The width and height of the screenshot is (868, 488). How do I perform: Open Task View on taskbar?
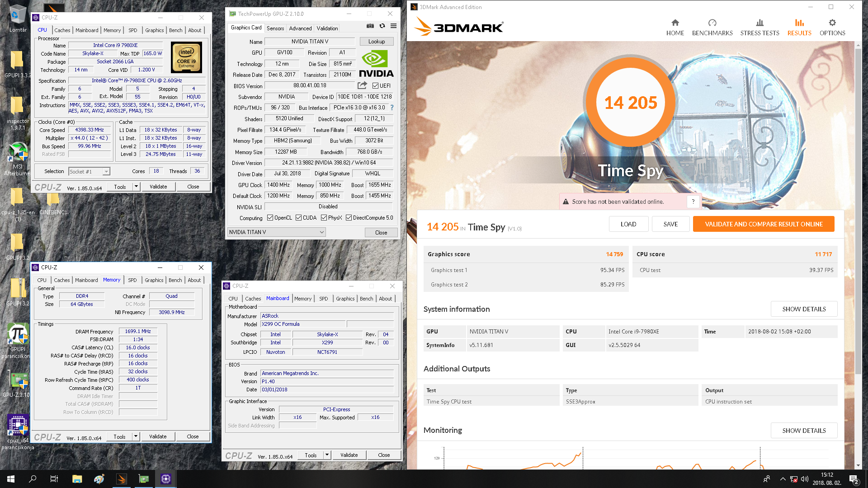[54, 479]
